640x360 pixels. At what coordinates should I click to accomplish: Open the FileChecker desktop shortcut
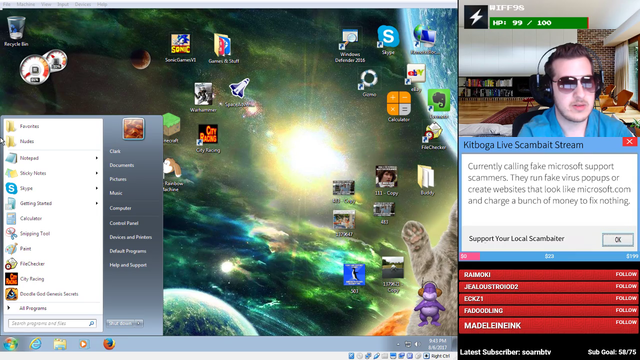[x=433, y=137]
